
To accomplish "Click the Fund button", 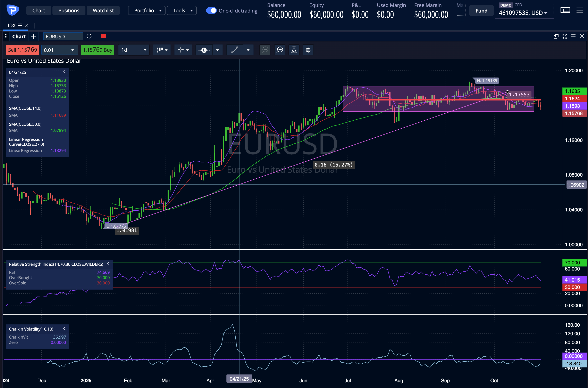I will pos(481,11).
